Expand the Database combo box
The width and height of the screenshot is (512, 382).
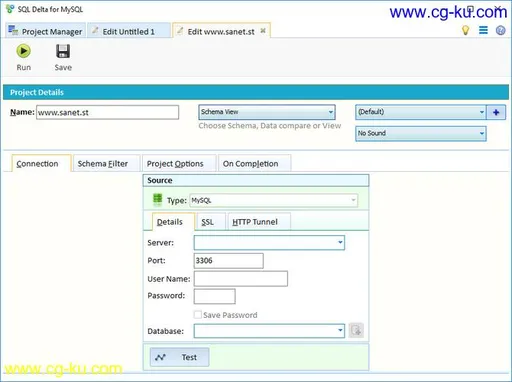(340, 330)
